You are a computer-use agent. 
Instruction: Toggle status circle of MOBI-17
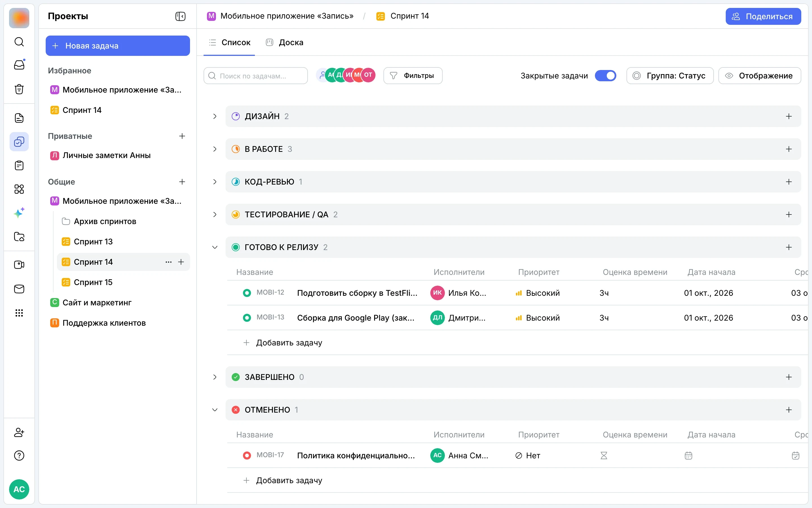[x=247, y=456]
